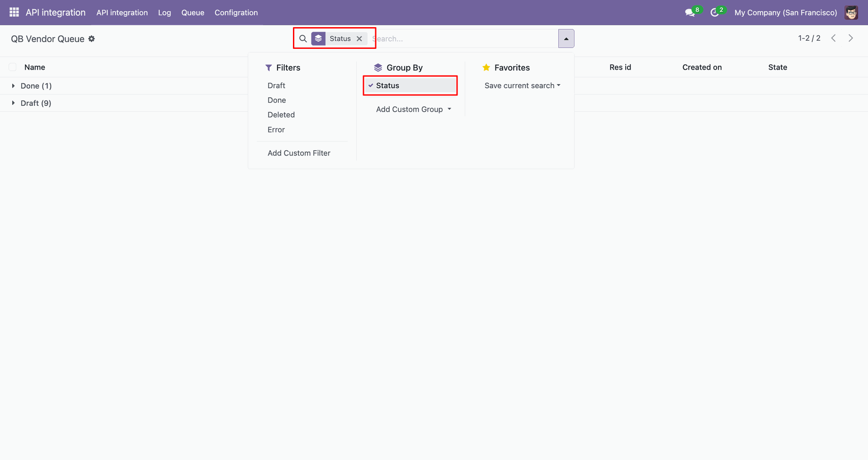The image size is (868, 460).
Task: Expand the Done (1) group
Action: point(36,86)
